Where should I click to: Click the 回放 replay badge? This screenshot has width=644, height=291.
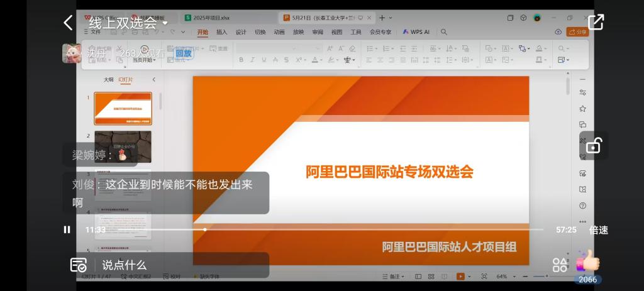click(x=184, y=53)
